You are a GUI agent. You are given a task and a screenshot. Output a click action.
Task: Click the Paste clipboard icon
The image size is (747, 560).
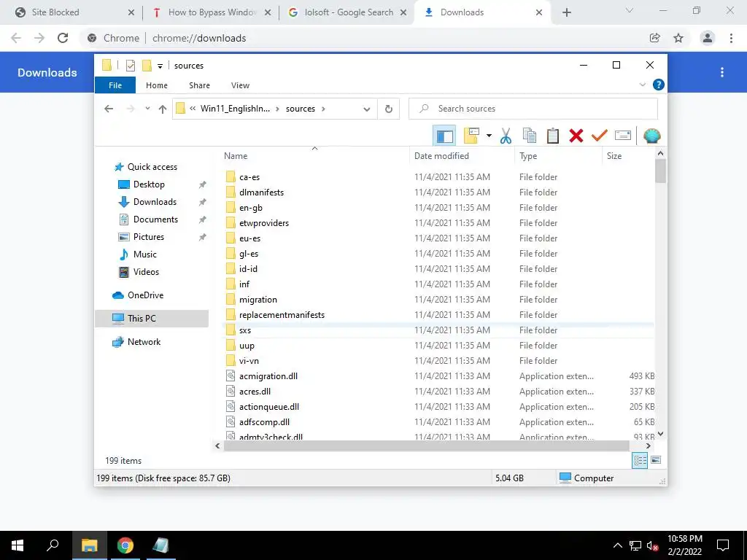(553, 136)
